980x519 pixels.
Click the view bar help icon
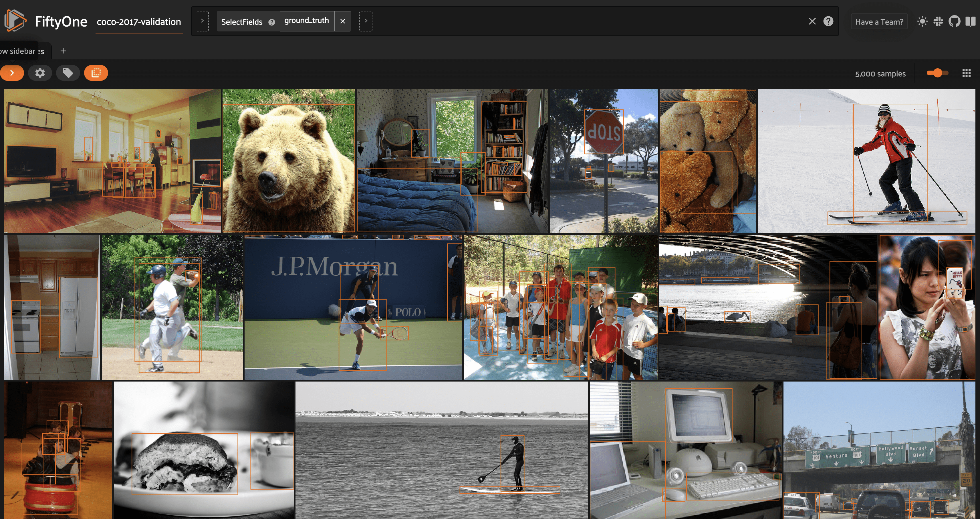[x=828, y=21]
